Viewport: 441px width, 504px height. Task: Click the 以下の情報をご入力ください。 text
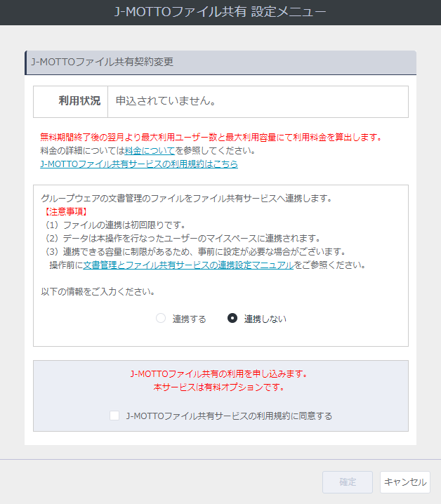coord(98,291)
